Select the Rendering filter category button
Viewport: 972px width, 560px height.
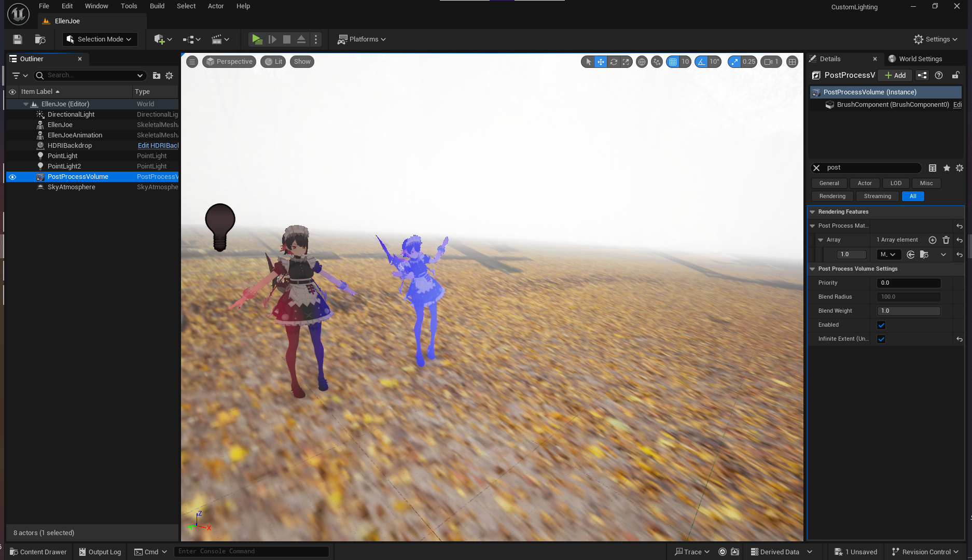pos(832,197)
